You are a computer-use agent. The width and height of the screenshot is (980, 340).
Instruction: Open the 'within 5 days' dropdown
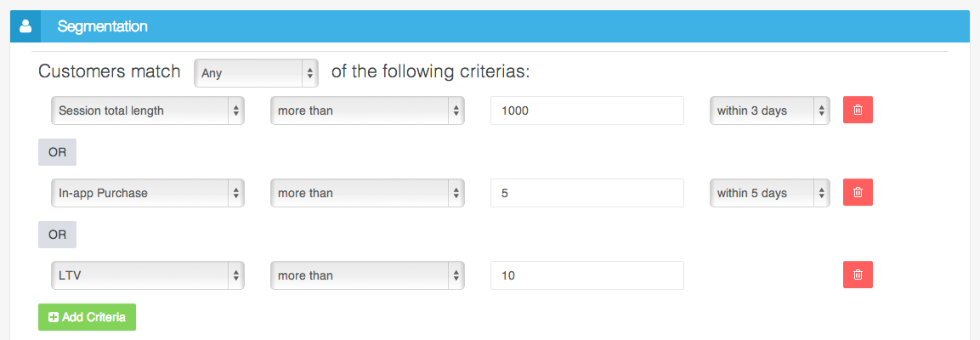pos(770,193)
